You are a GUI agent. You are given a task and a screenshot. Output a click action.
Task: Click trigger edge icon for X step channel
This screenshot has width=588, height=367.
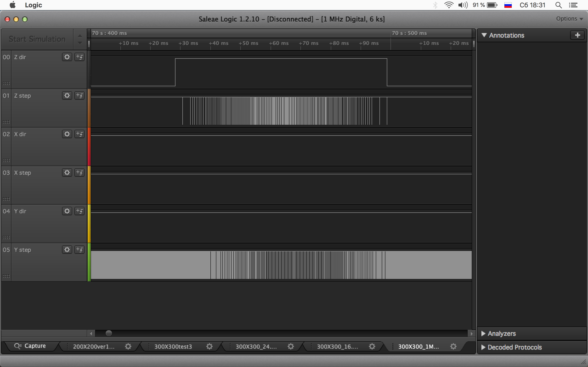pyautogui.click(x=79, y=172)
